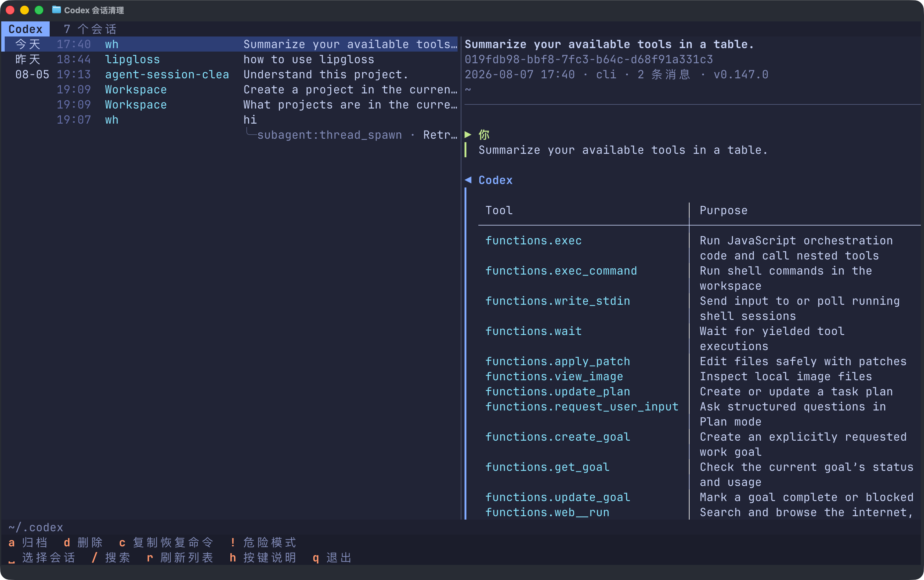The image size is (924, 580).
Task: Click the 复制恢复命令 shortcut hint
Action: (x=166, y=542)
